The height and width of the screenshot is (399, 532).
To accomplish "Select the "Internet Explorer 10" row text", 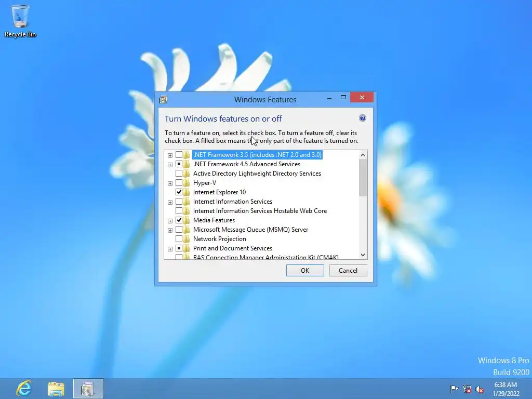I will 220,192.
